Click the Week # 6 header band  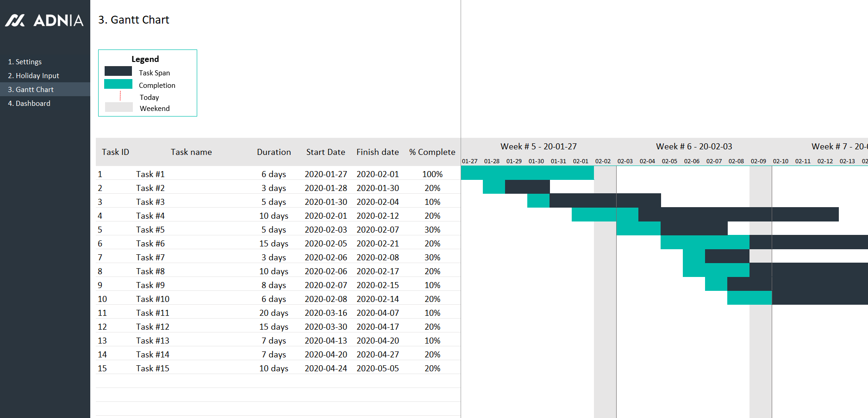point(693,146)
